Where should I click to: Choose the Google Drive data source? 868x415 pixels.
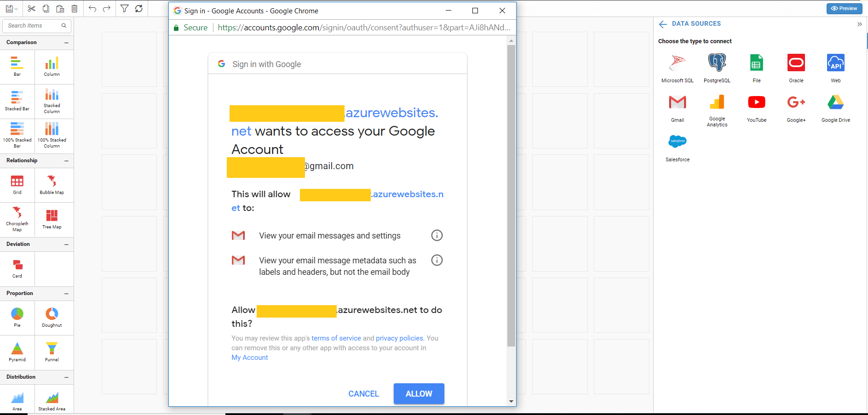(x=835, y=102)
